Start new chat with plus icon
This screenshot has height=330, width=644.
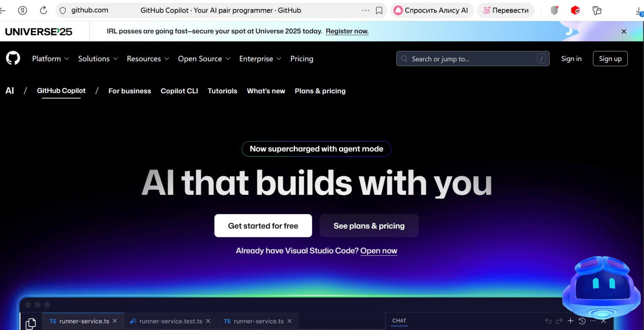pos(570,321)
